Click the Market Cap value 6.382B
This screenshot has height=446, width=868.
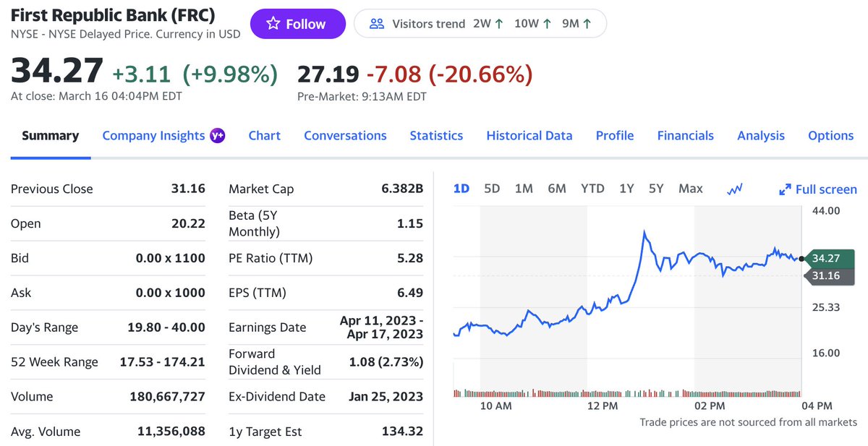click(x=402, y=189)
